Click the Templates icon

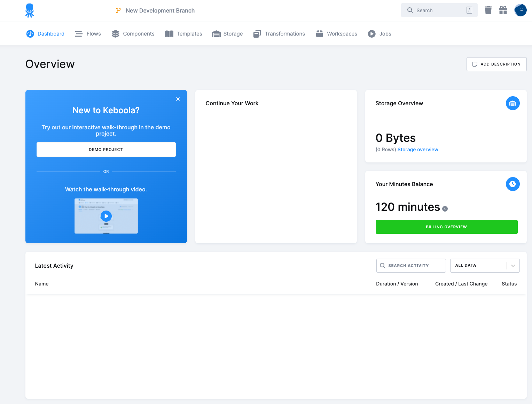(x=169, y=33)
